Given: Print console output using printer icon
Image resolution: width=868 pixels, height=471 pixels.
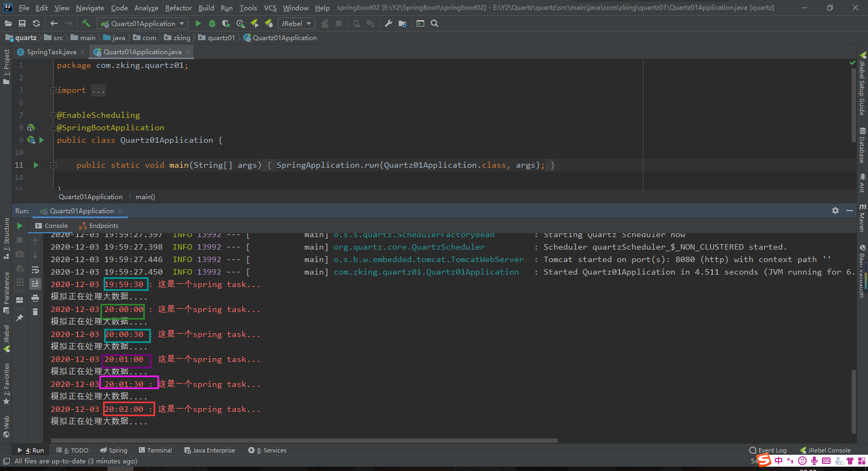Looking at the screenshot, I should 35,298.
